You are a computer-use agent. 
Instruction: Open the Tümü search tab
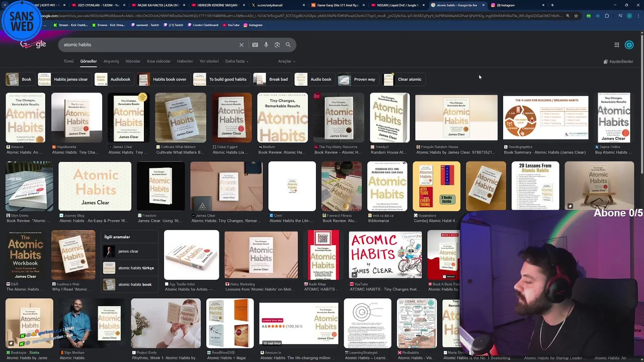point(68,61)
